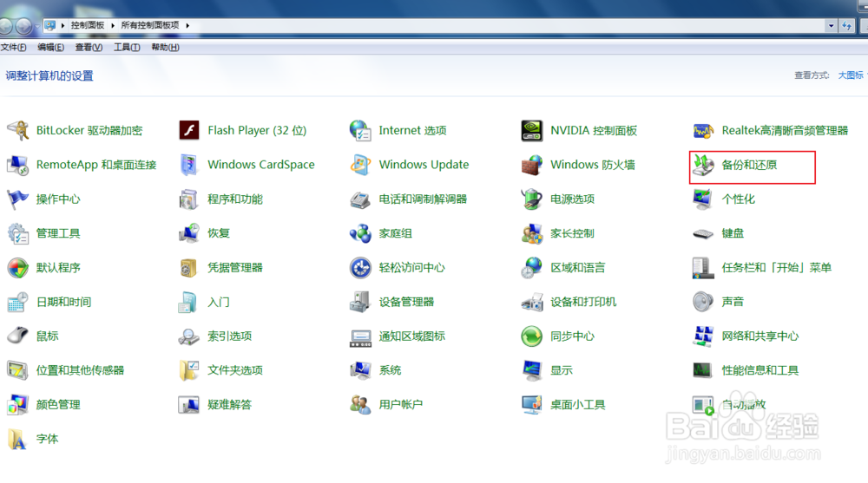Screen dimensions: 868x483
Task: Open the 编辑(E) menu
Action: click(x=51, y=48)
